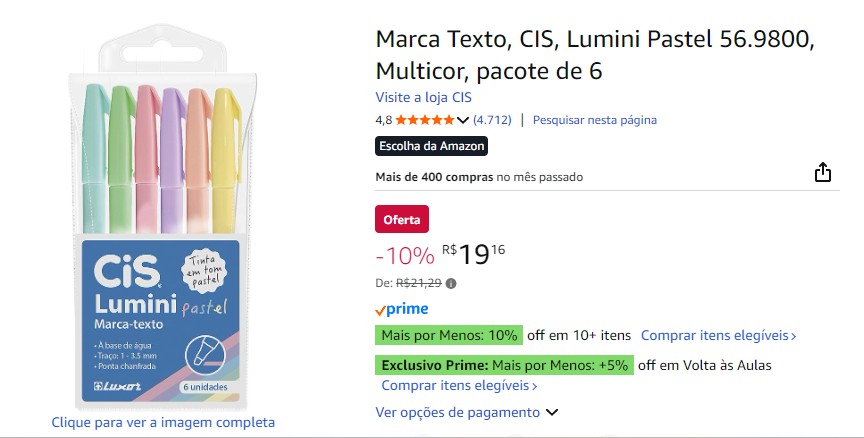The height and width of the screenshot is (438, 864).
Task: Click the product title text
Action: pyautogui.click(x=595, y=55)
